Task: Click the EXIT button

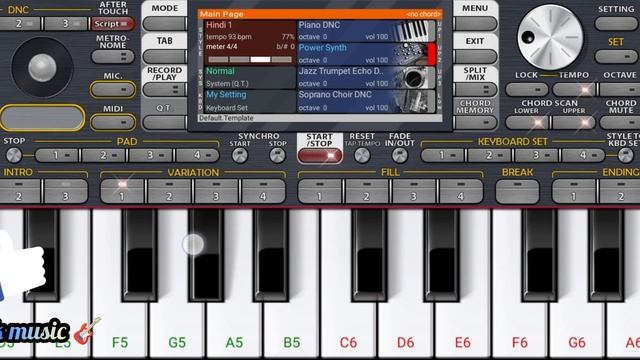Action: (476, 56)
